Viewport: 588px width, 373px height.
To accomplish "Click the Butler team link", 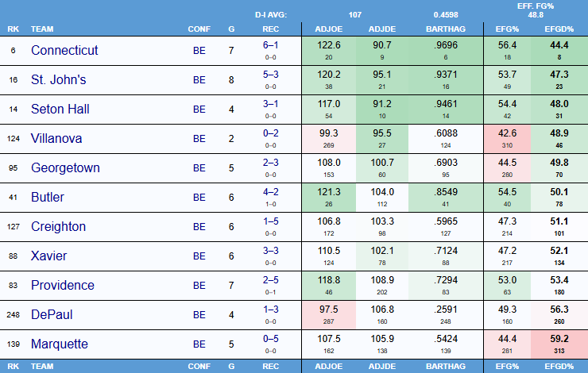I will point(48,197).
